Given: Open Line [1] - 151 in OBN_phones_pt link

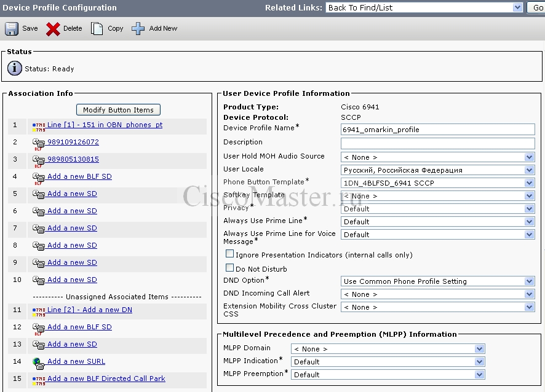Looking at the screenshot, I should (x=105, y=125).
